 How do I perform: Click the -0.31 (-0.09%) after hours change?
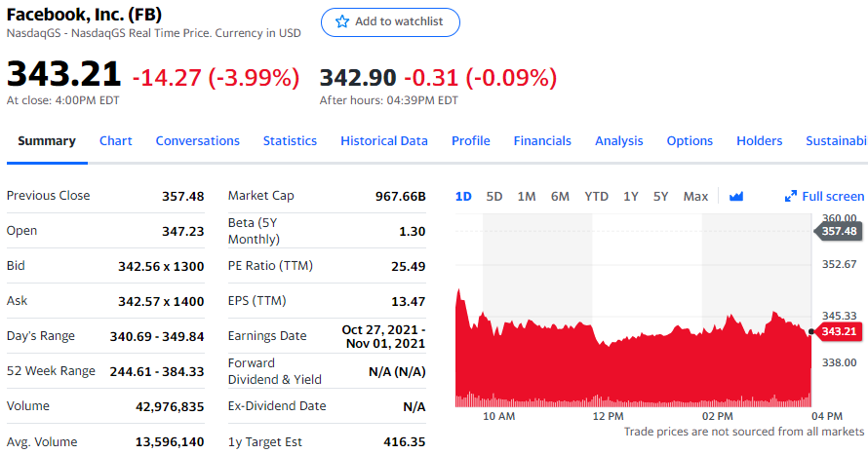(481, 77)
